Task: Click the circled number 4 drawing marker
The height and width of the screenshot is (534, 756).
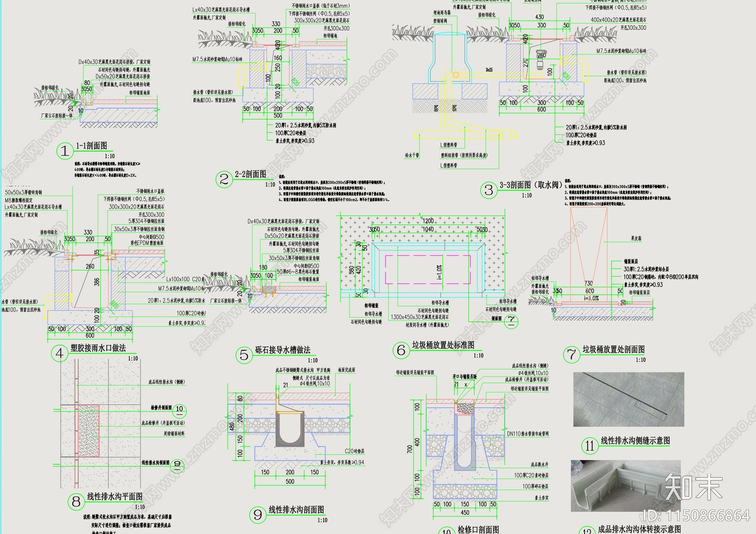Action: (x=59, y=354)
